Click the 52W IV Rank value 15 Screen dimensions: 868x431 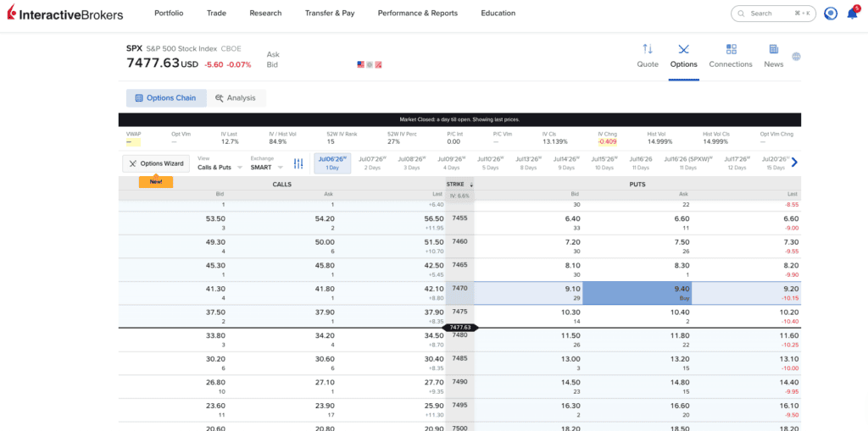331,141
